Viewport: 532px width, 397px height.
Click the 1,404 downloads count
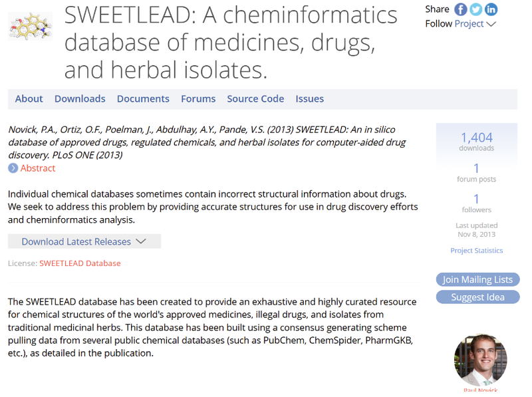click(x=476, y=138)
